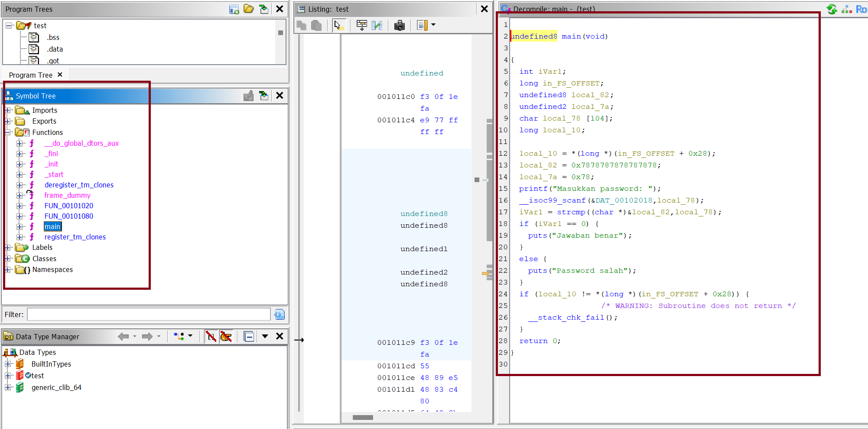Select deregister_tm_clones in Symbol Tree
This screenshot has height=429, width=868.
[x=79, y=185]
